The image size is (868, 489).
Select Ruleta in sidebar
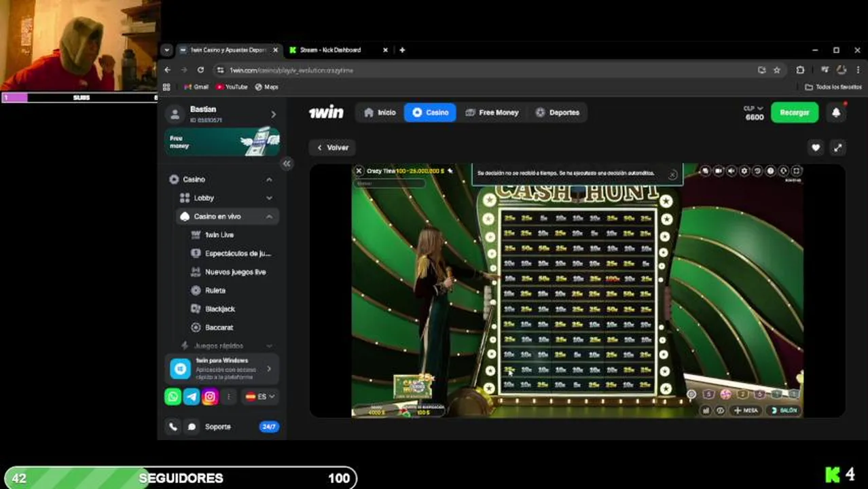[x=209, y=290]
